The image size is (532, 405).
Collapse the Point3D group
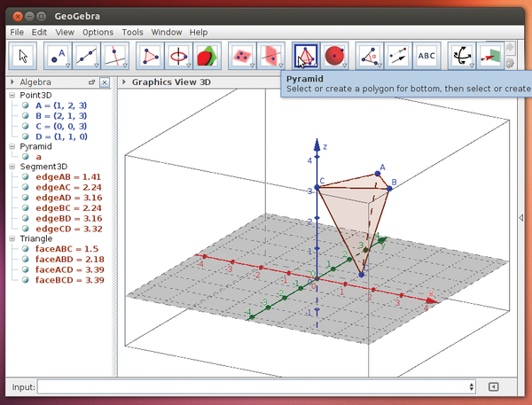[x=12, y=95]
